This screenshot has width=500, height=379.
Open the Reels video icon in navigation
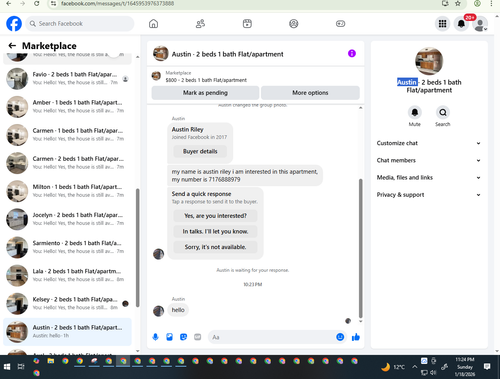[247, 24]
